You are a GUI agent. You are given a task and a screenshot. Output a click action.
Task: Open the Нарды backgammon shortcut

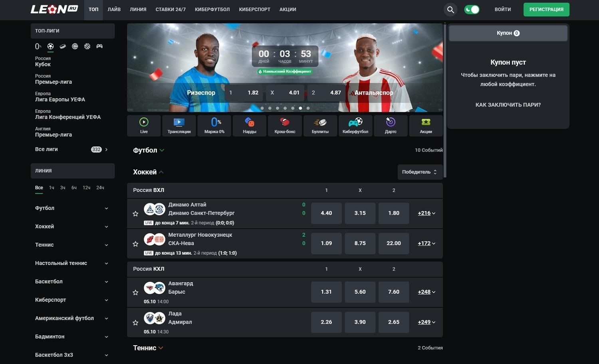(x=250, y=126)
